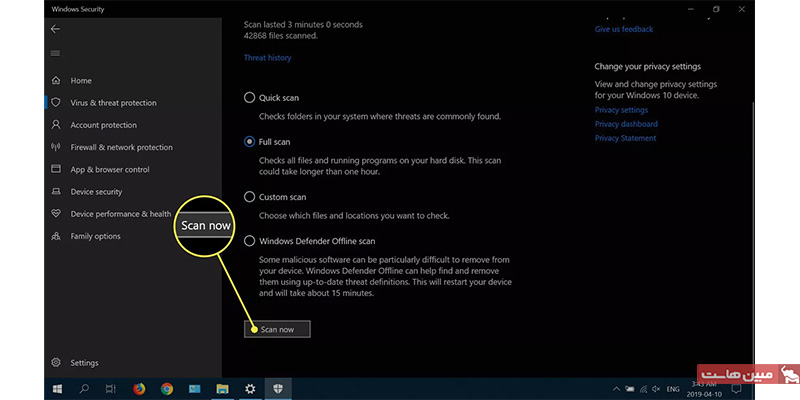Open App & browser control
The height and width of the screenshot is (400, 800).
(110, 169)
